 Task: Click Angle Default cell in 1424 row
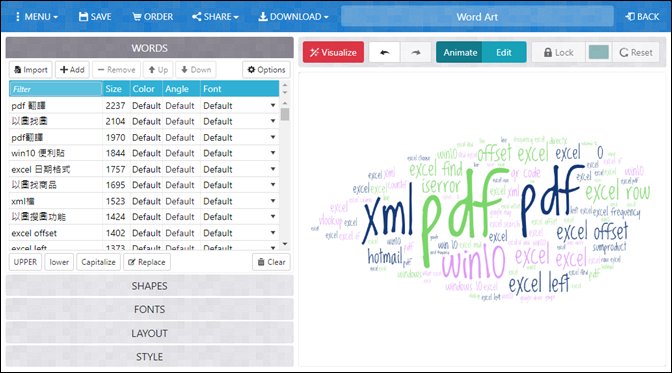click(x=181, y=217)
